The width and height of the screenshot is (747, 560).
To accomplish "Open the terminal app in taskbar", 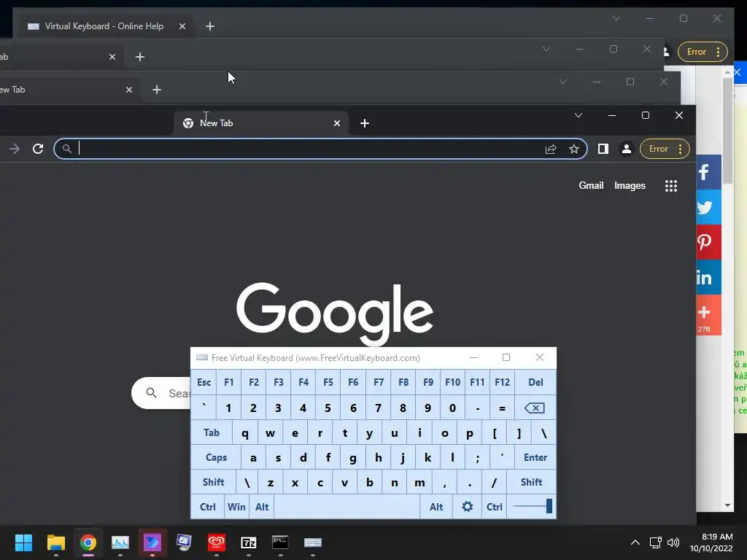I will [x=280, y=542].
